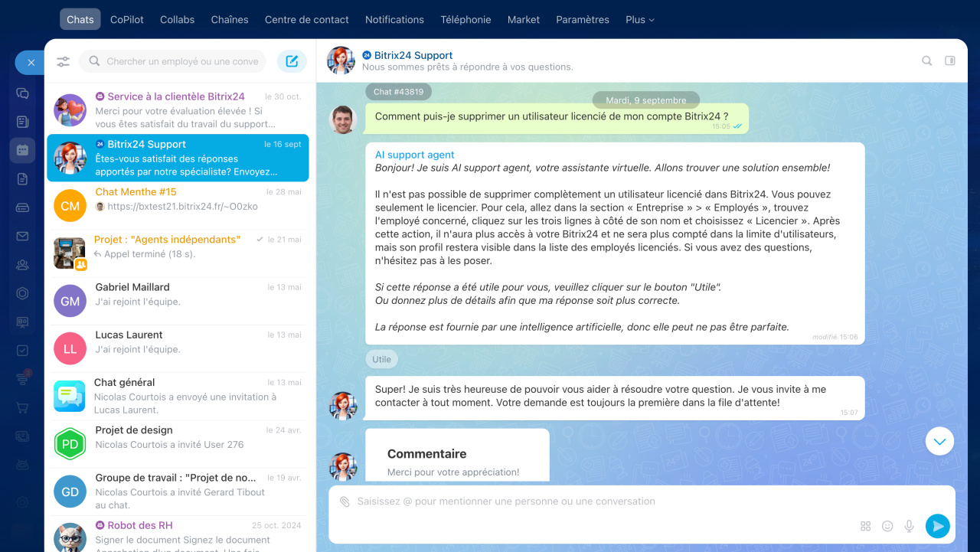Toggle the chat sidebar panel icon
Viewport: 980px width, 552px height.
tap(950, 60)
